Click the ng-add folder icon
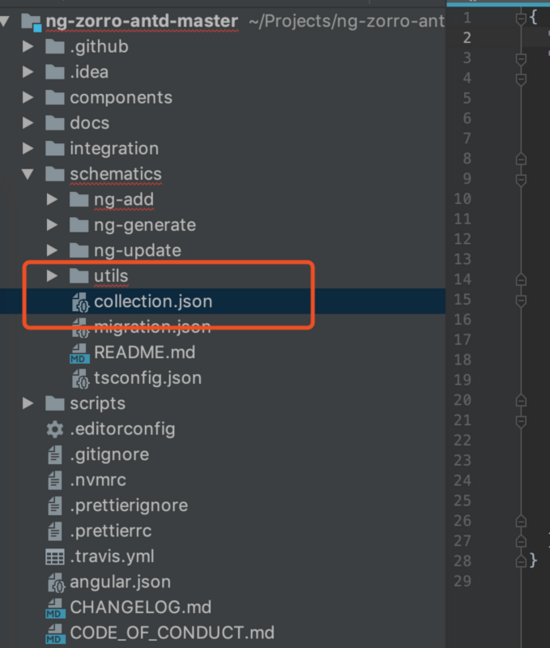 click(79, 200)
